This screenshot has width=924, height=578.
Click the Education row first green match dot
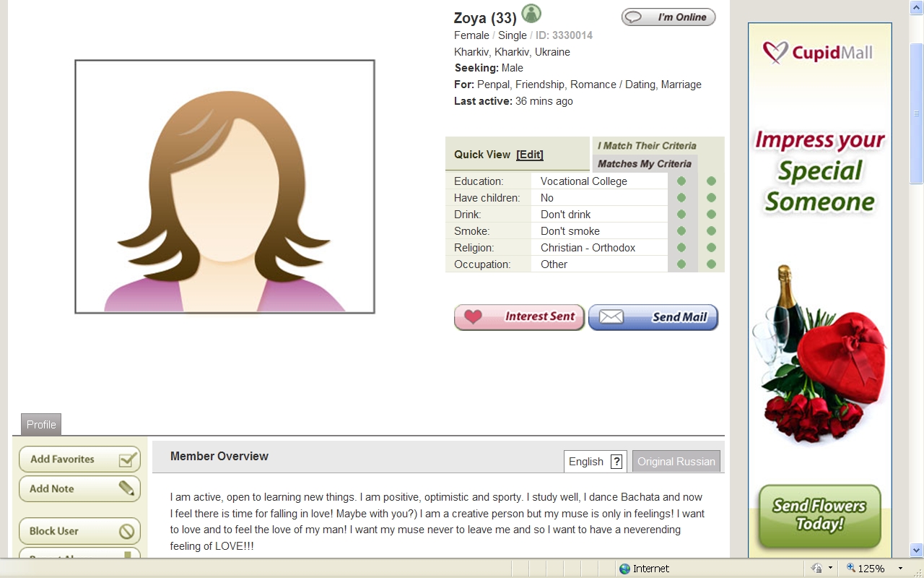coord(681,181)
